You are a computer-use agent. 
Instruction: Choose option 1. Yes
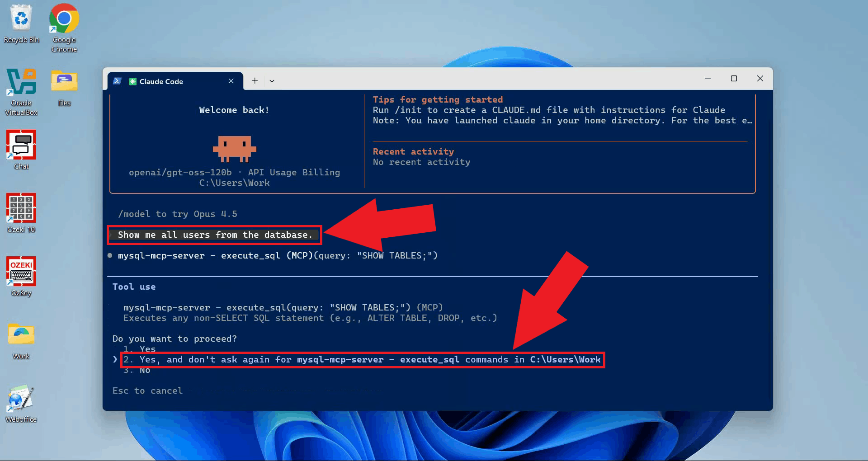[x=140, y=348]
